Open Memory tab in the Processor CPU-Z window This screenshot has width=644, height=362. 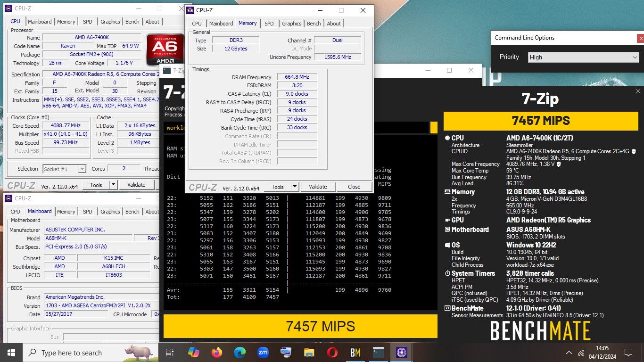(x=66, y=22)
